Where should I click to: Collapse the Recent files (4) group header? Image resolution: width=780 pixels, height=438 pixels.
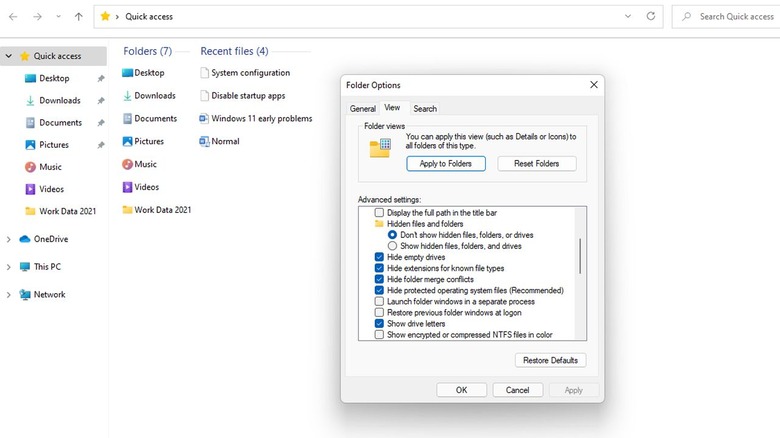click(x=234, y=51)
